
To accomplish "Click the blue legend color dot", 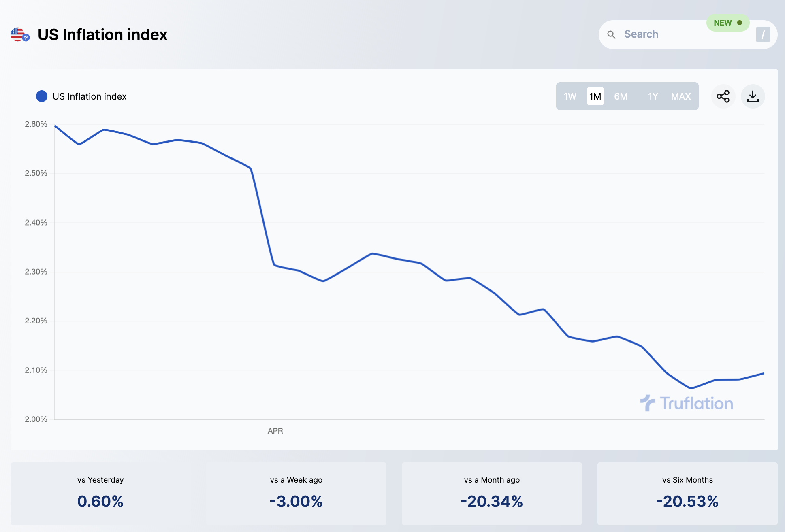I will tap(42, 96).
